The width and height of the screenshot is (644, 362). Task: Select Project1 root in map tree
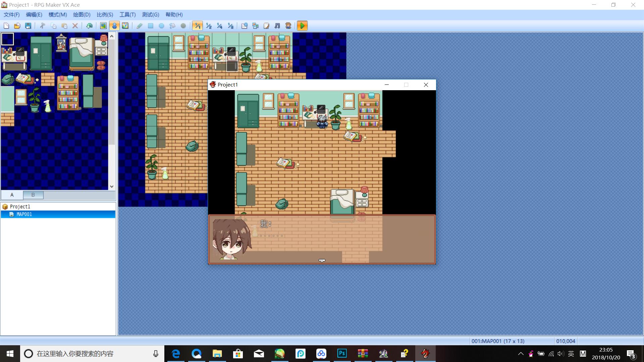point(20,206)
